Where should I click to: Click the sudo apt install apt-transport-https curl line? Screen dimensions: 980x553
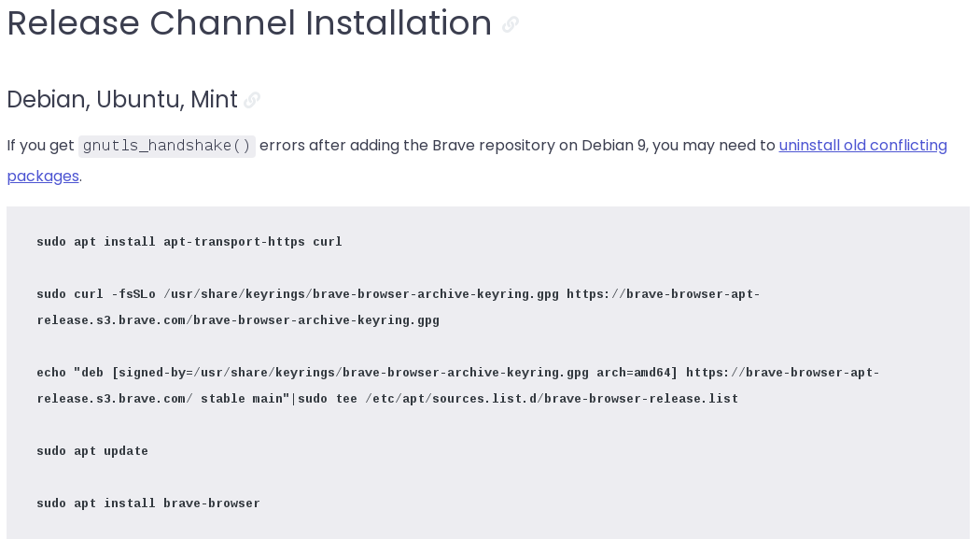(x=189, y=242)
